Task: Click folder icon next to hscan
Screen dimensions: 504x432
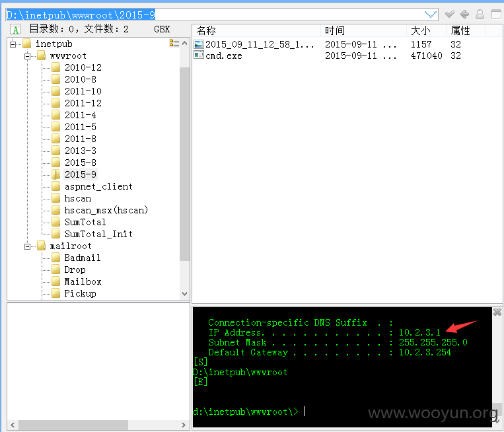Action: [56, 198]
